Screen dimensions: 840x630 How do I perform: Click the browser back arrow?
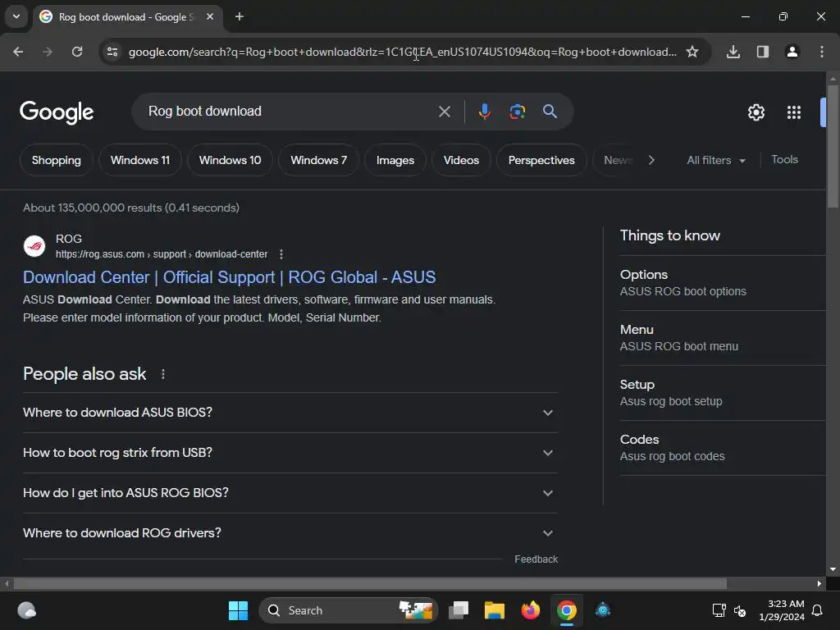[x=18, y=52]
